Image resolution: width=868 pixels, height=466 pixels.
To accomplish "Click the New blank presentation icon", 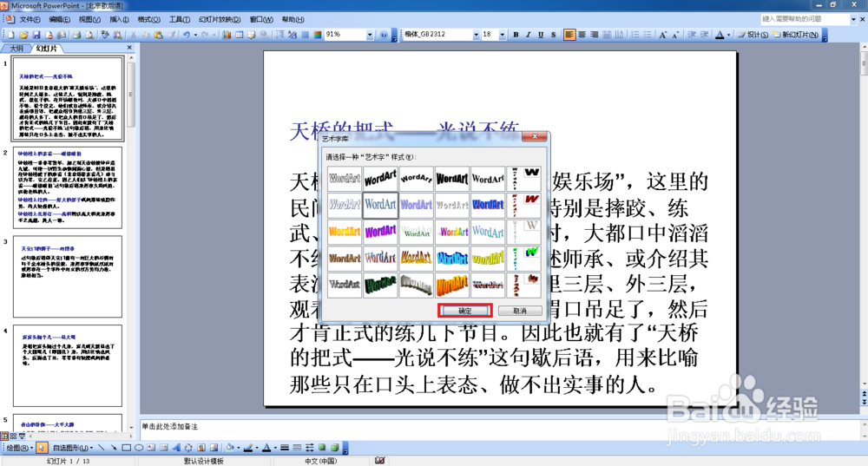I will click(x=11, y=35).
